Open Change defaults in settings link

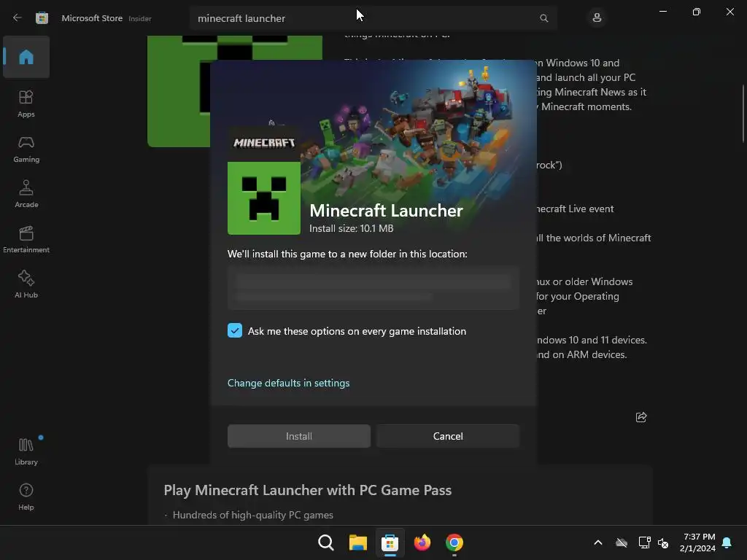pyautogui.click(x=288, y=383)
